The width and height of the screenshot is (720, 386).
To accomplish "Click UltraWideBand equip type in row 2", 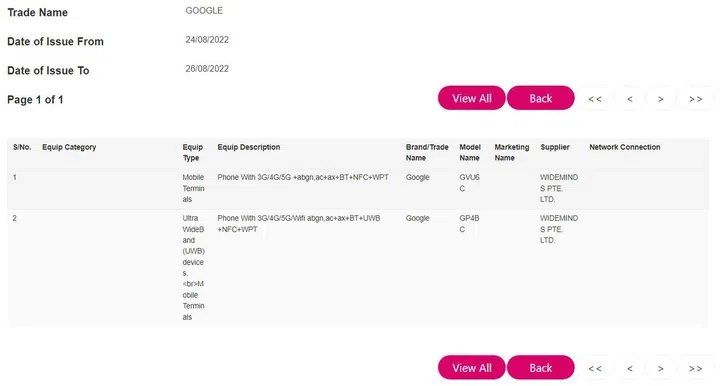I will pos(193,267).
